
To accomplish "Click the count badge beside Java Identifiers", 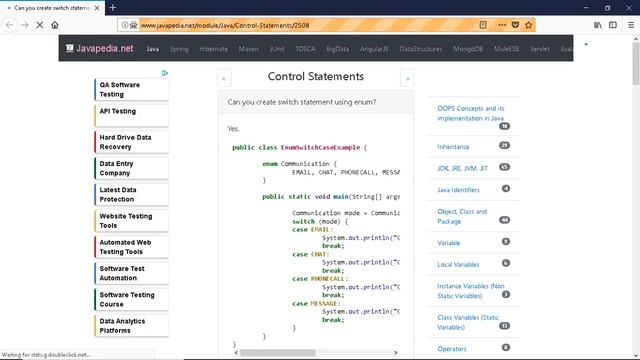I will 506,189.
